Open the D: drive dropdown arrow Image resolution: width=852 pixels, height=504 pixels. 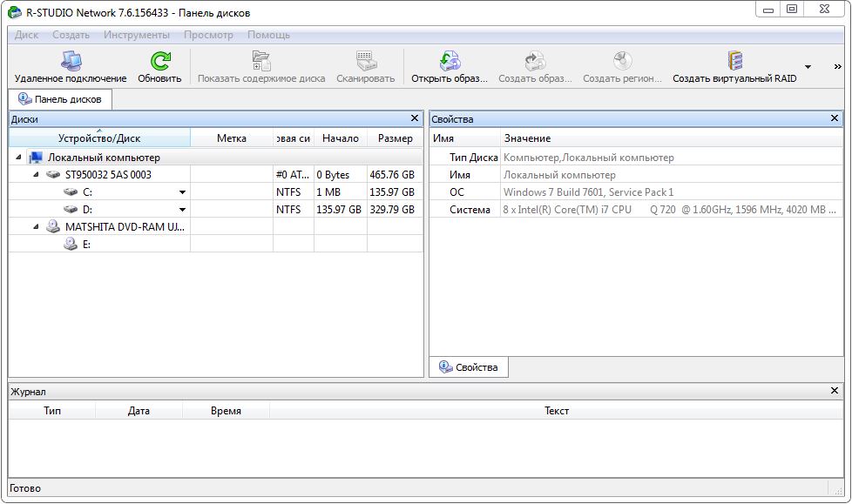pyautogui.click(x=183, y=210)
